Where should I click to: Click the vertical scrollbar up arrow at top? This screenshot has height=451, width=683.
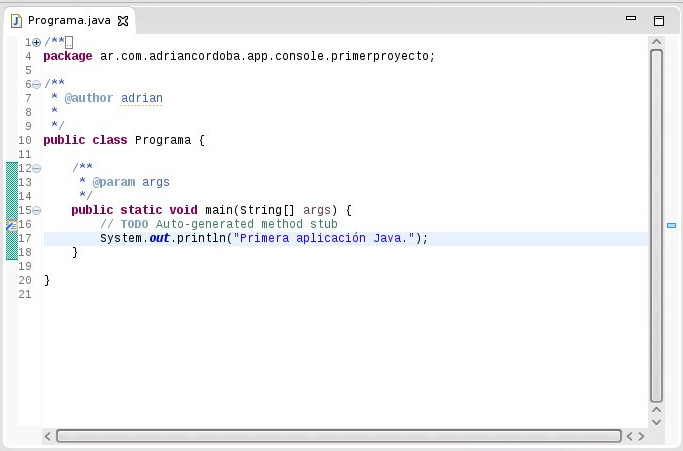tap(656, 42)
